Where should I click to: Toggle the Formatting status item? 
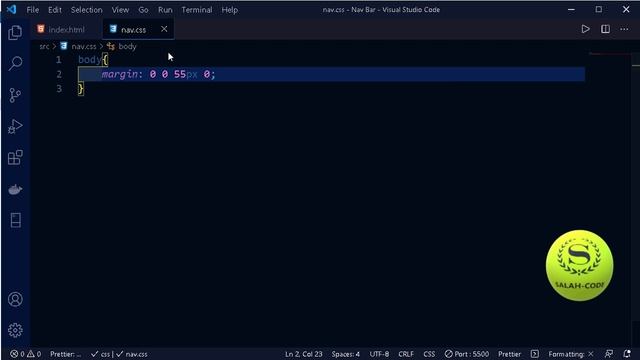pyautogui.click(x=571, y=354)
